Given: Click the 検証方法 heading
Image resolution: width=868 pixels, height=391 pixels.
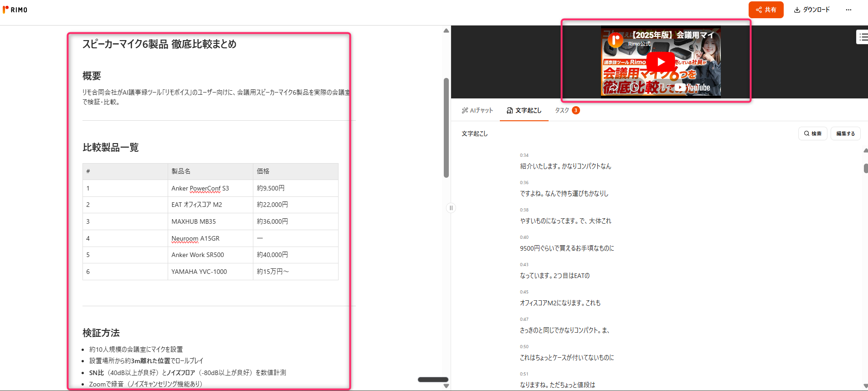Looking at the screenshot, I should pyautogui.click(x=101, y=333).
